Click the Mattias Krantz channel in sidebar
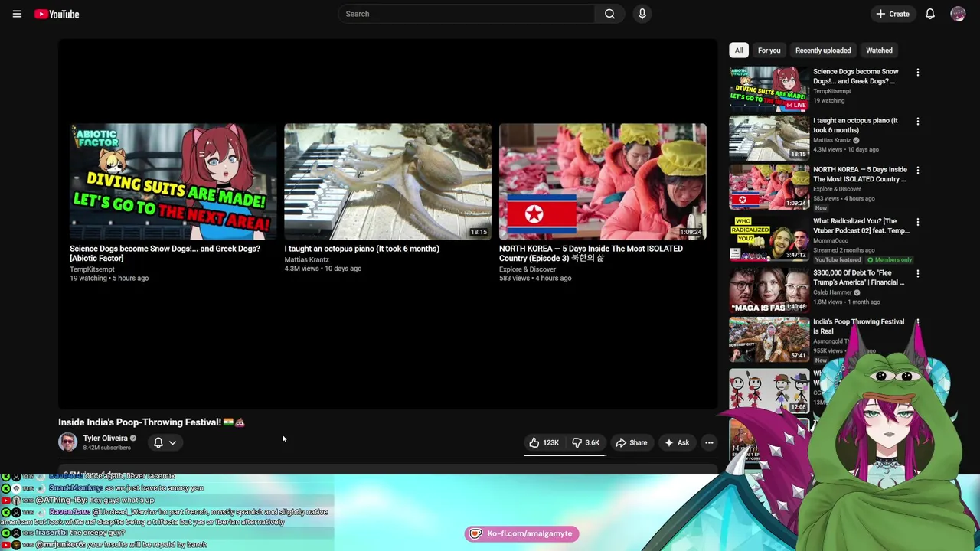Viewport: 980px width, 551px height. click(832, 140)
